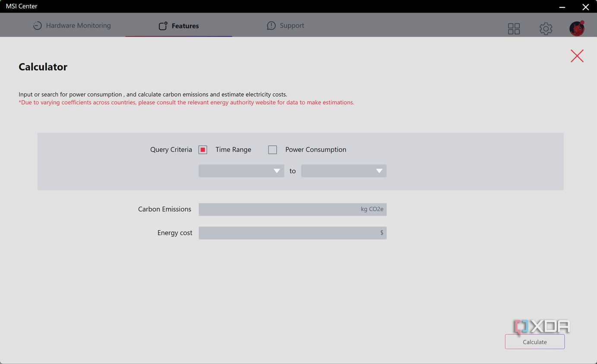Click the Carbon Emissions result field
The image size is (597, 364).
pyautogui.click(x=292, y=209)
